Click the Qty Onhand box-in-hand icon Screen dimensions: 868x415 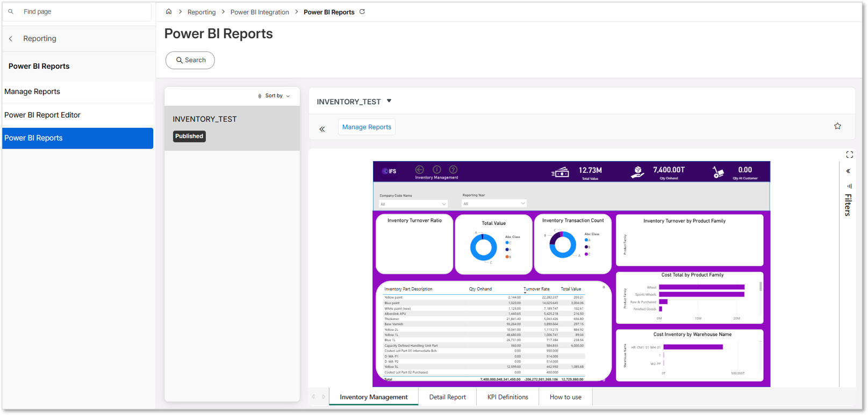[x=637, y=172]
